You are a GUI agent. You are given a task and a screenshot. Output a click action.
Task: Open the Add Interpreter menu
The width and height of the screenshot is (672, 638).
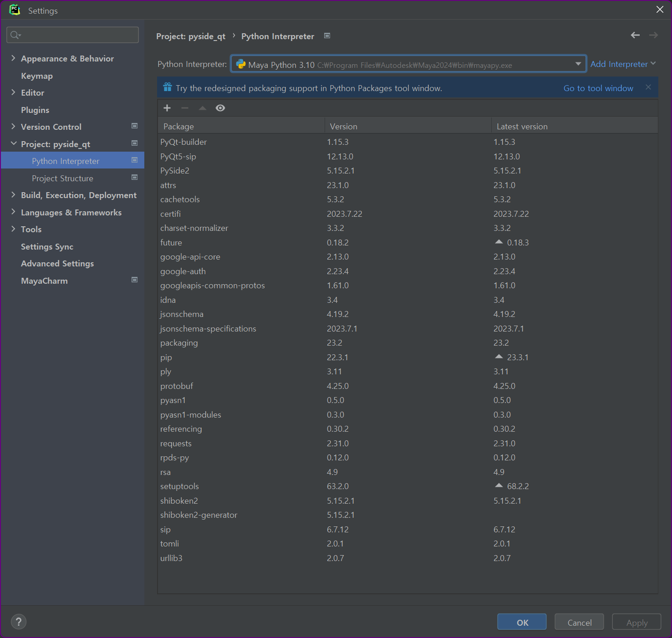623,64
